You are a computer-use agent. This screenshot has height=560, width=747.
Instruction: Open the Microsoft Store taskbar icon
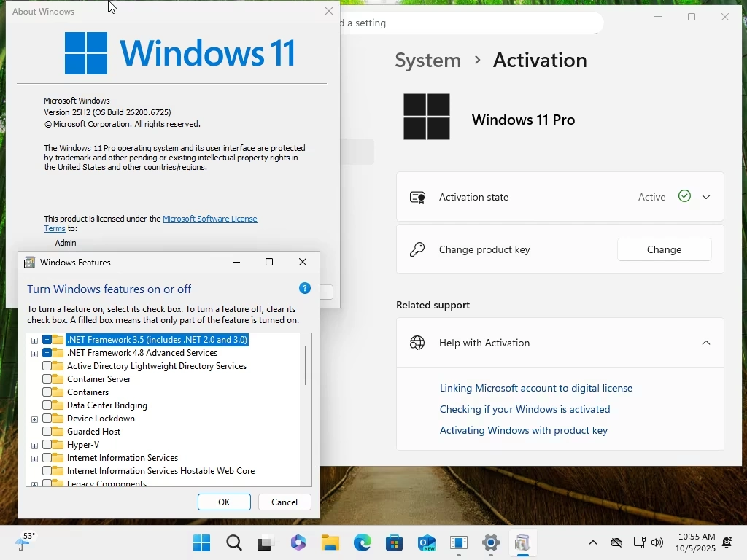coord(394,542)
